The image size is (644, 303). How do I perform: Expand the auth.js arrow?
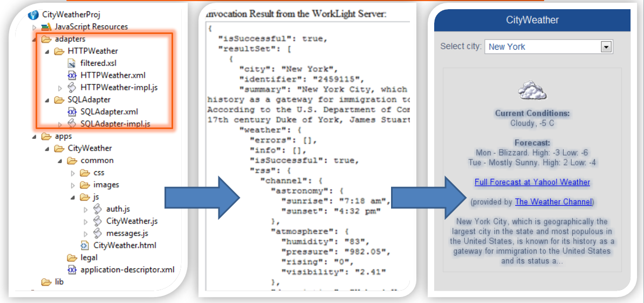[x=86, y=209]
